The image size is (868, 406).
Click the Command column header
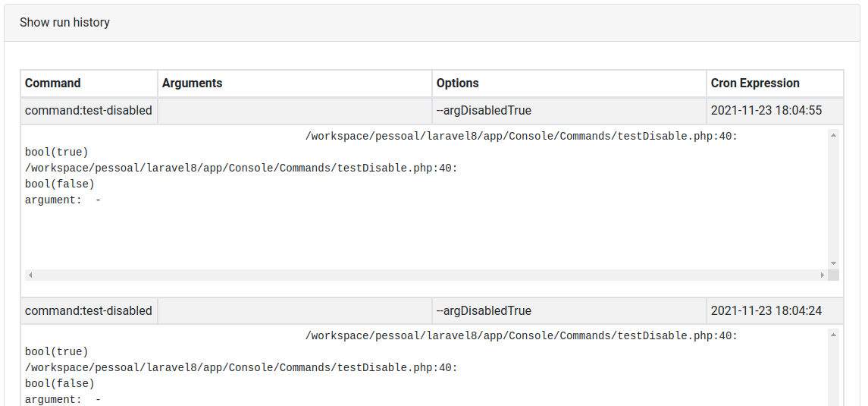coord(53,83)
